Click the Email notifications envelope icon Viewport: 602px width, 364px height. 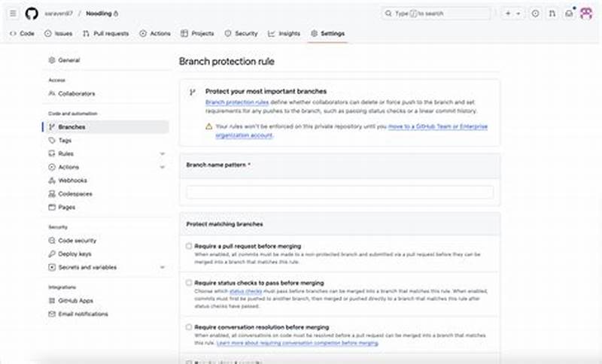tap(52, 314)
